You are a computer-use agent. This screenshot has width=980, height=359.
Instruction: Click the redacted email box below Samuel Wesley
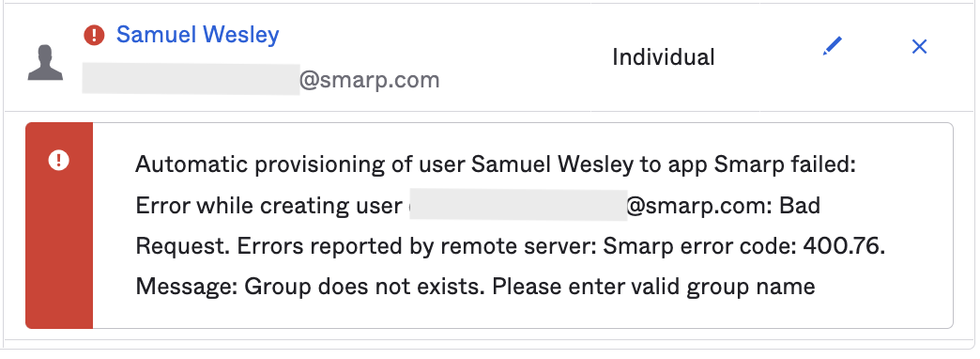click(x=191, y=80)
